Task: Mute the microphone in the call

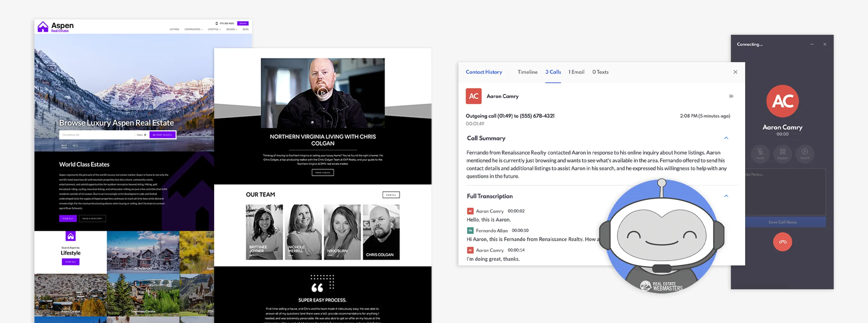Action: (760, 153)
